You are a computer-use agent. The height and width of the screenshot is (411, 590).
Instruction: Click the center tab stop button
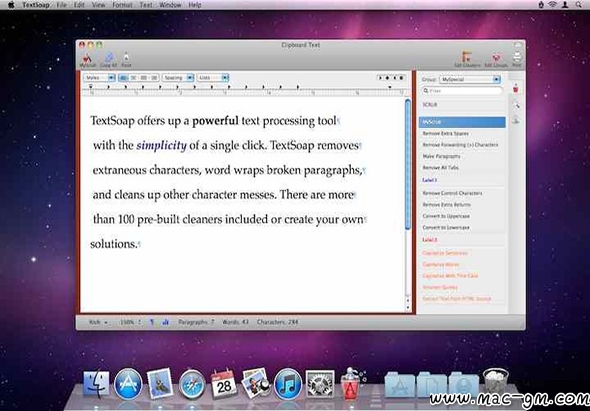point(387,78)
